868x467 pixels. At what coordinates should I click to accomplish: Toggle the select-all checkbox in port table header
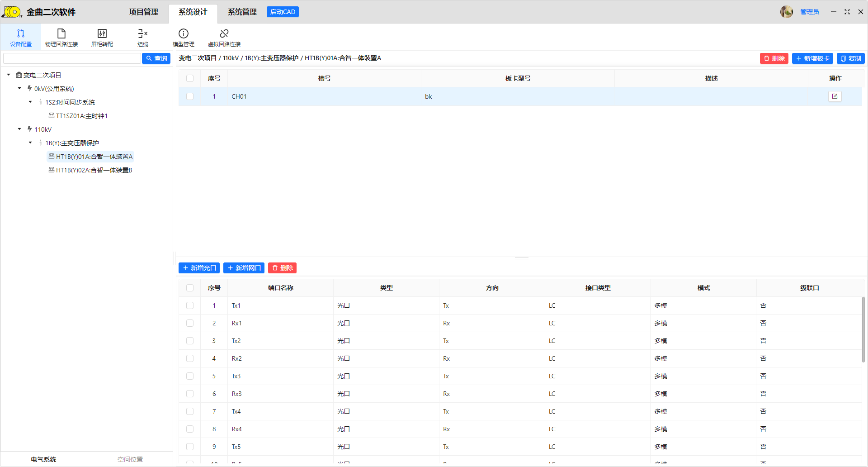190,288
